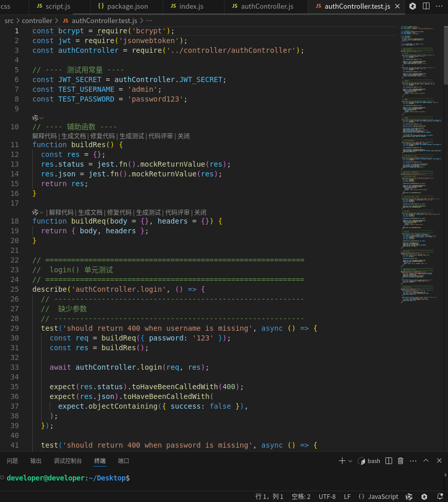Change end of line sequence LF
The width and height of the screenshot is (448, 502).
(347, 496)
